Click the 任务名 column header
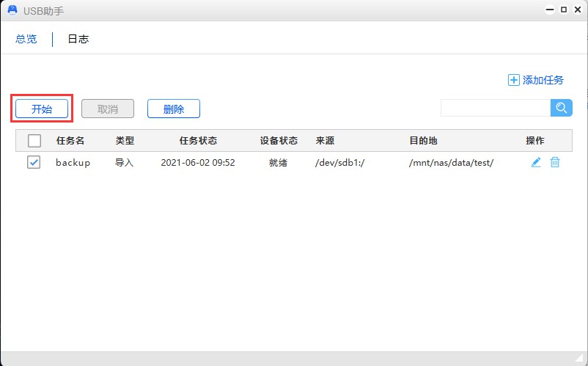The height and width of the screenshot is (366, 588). point(70,141)
